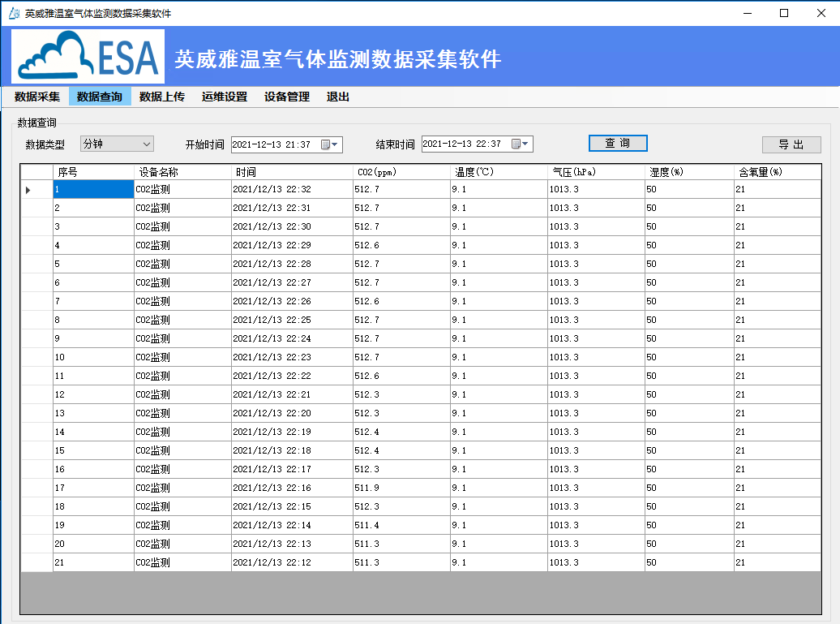Viewport: 840px width, 624px height.
Task: Click the 查询 button to search data
Action: [x=618, y=143]
